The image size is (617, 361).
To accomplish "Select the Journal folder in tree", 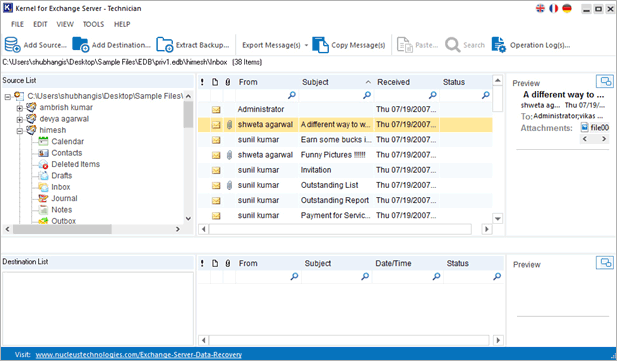I will pos(64,198).
